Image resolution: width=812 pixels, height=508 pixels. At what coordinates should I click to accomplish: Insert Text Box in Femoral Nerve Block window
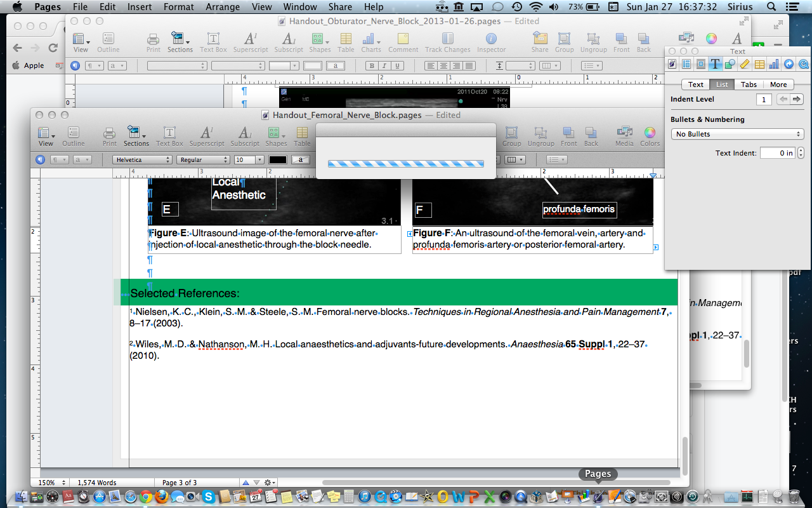(x=169, y=135)
